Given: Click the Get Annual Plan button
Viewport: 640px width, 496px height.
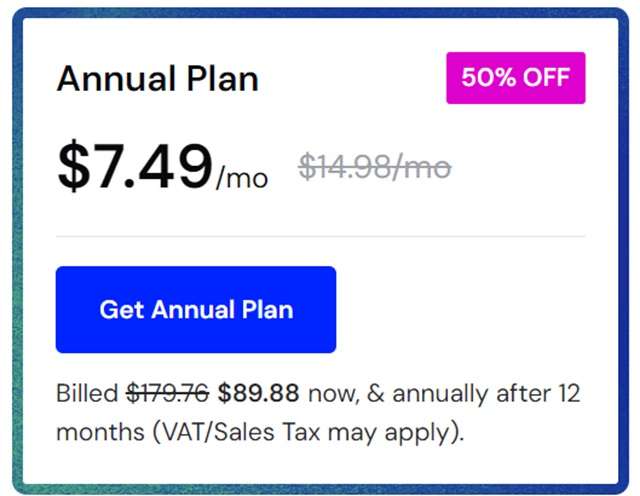Looking at the screenshot, I should pyautogui.click(x=195, y=309).
